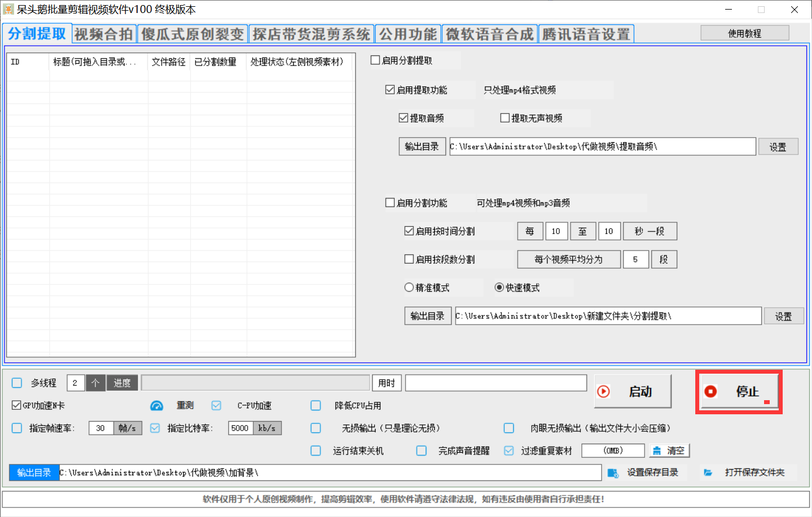
Task: Uncheck 启用提取功能 checkbox
Action: [x=390, y=89]
